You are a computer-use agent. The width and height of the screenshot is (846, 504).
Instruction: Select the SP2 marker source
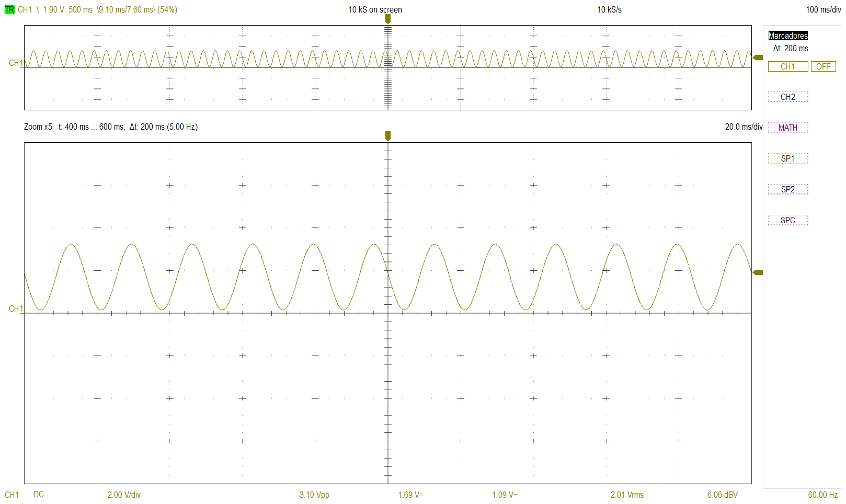coord(787,190)
